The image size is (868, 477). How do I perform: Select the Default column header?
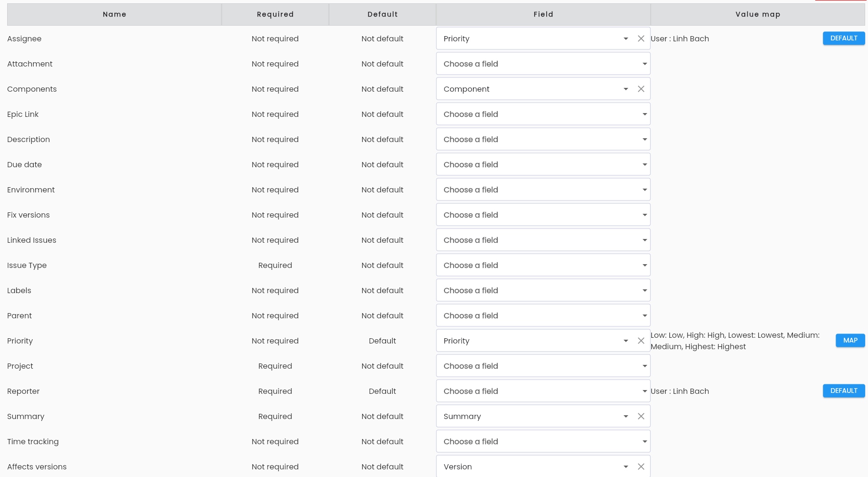(x=383, y=14)
